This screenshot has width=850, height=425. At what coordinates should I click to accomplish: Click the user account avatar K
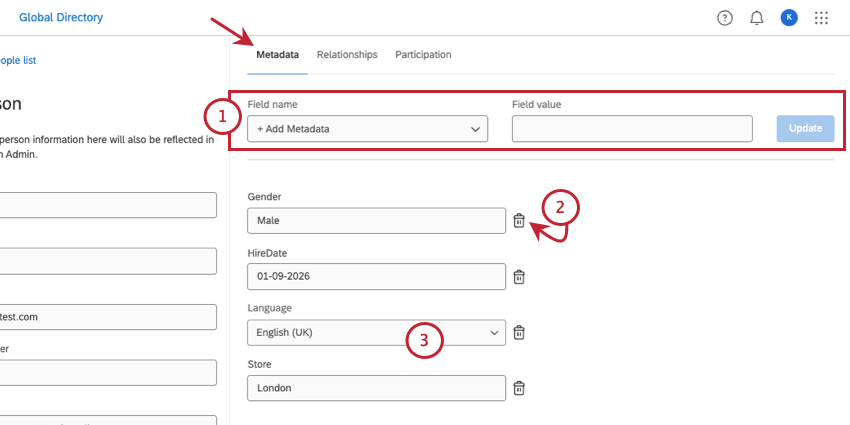(789, 17)
